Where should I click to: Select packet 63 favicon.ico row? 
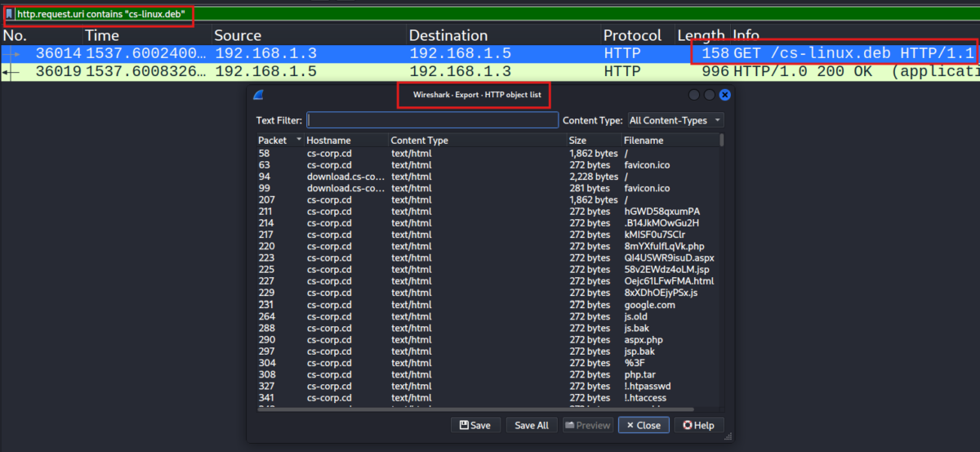tap(488, 164)
